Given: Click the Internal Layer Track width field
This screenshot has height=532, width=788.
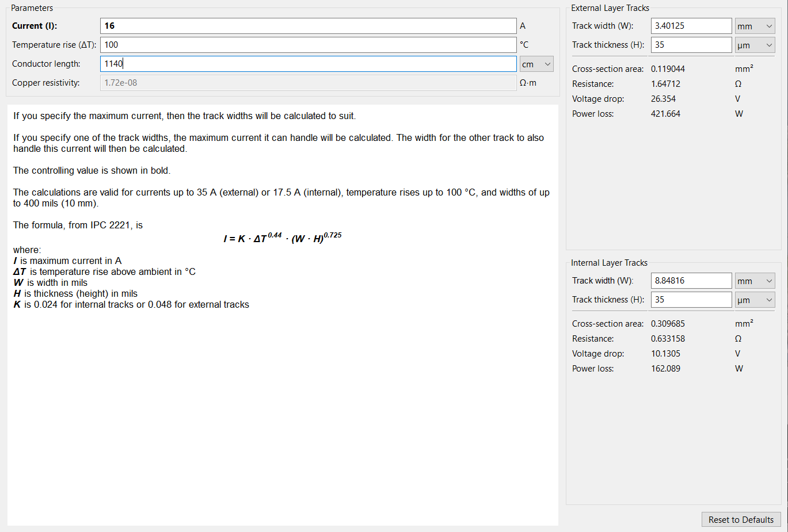Looking at the screenshot, I should click(691, 281).
